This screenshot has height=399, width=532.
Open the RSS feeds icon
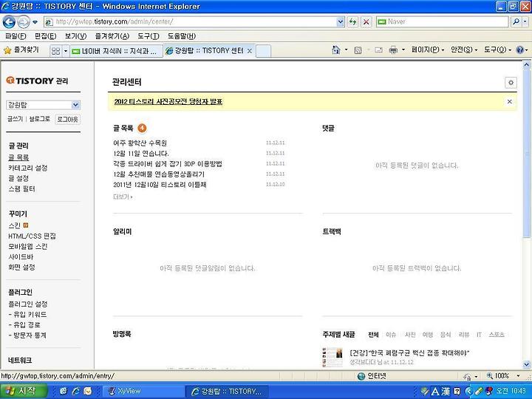358,50
